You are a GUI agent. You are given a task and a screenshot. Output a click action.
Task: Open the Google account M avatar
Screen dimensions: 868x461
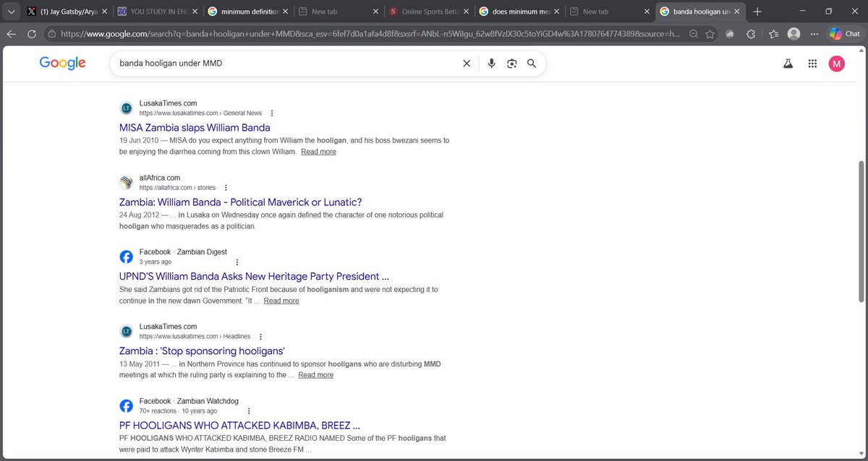tap(836, 64)
